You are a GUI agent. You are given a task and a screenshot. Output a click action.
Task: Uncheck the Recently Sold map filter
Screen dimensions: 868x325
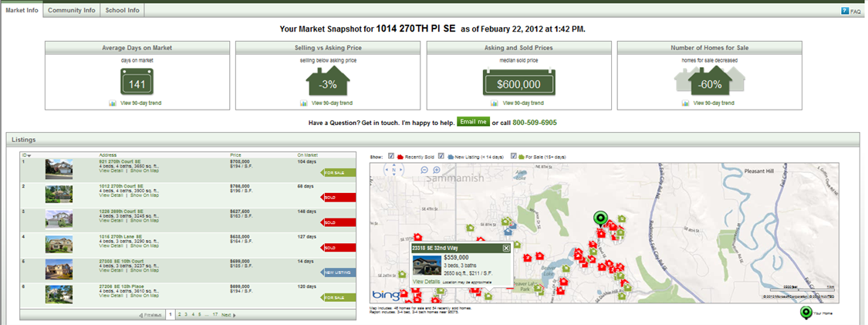click(x=391, y=156)
